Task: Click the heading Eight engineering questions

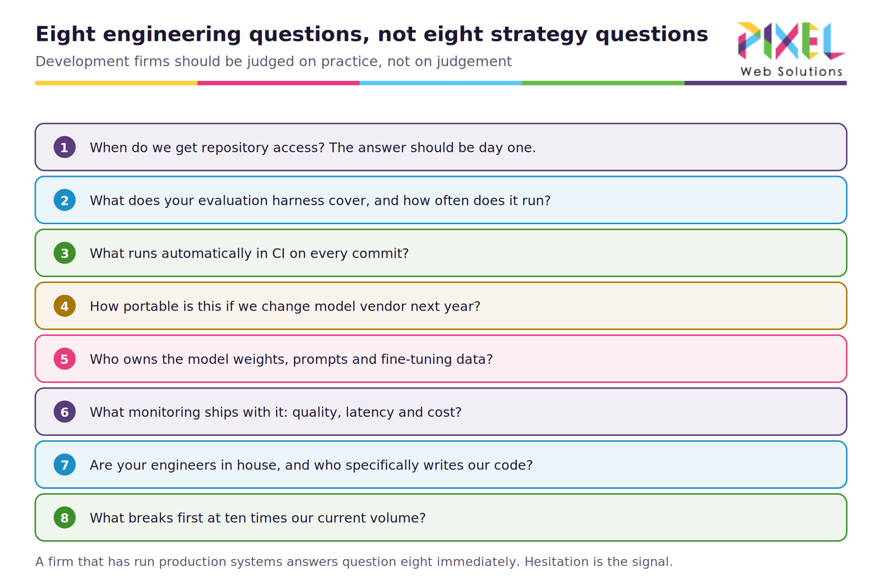Action: pos(372,34)
